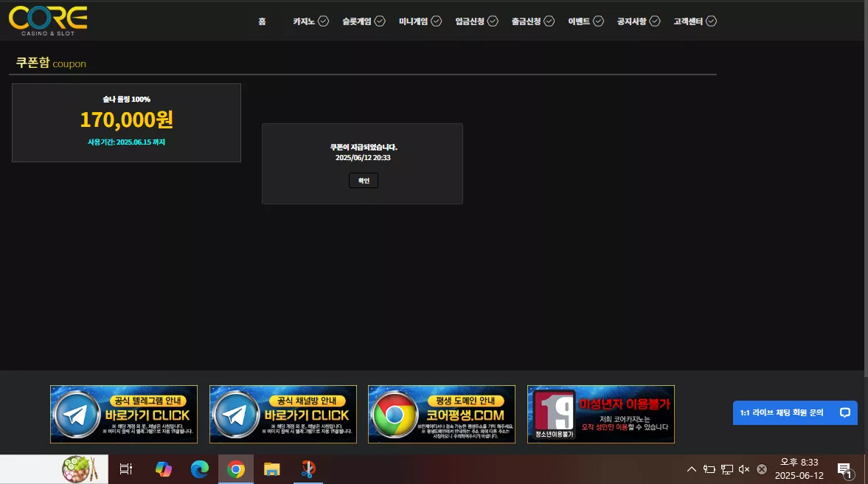Open the 이벤트 menu item

pos(579,21)
